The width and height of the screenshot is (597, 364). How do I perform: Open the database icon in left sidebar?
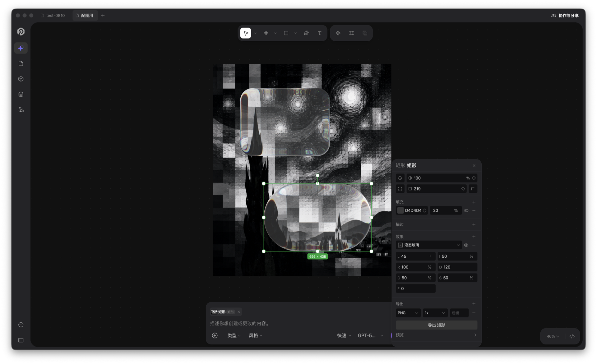(x=21, y=94)
